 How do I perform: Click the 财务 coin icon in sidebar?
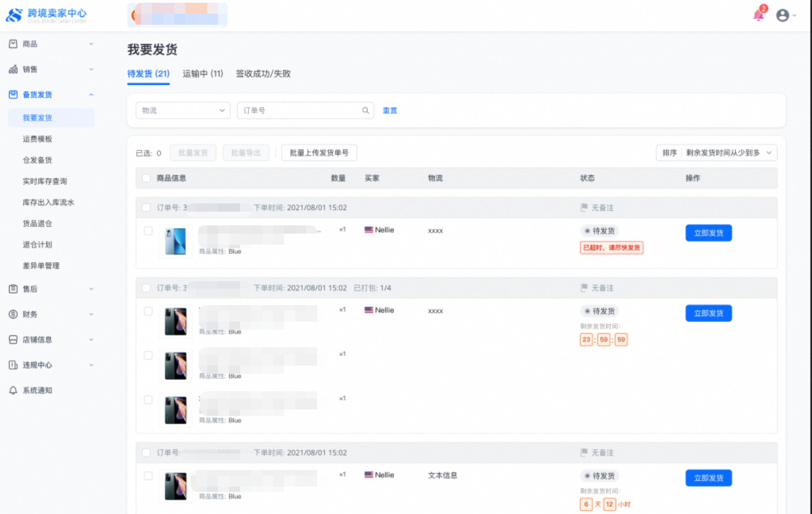[13, 314]
